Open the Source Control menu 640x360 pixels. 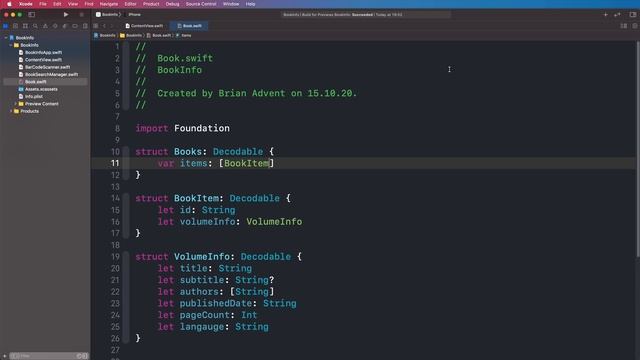201,4
